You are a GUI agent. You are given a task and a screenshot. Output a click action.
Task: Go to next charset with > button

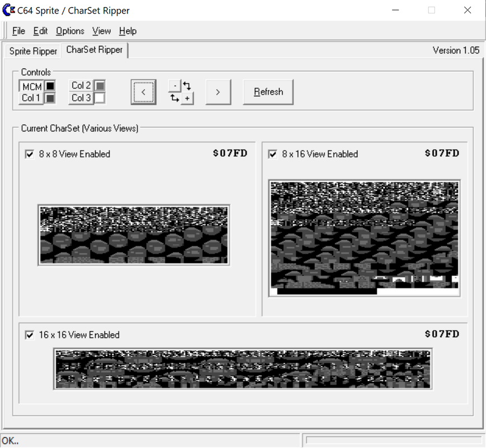[218, 92]
